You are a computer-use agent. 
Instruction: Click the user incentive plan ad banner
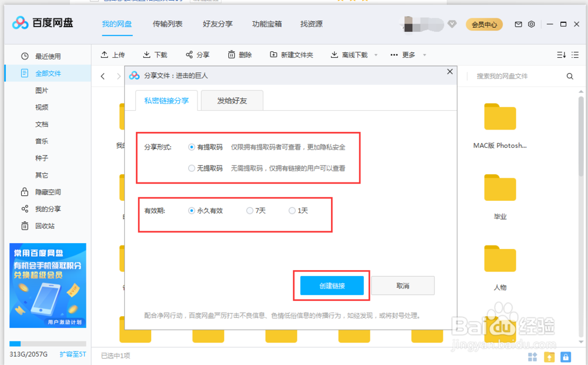click(48, 286)
